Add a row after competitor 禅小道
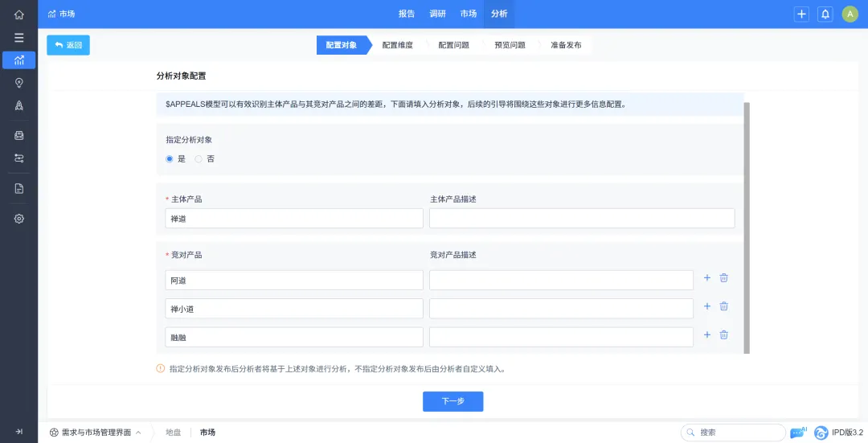The width and height of the screenshot is (868, 443). point(707,306)
